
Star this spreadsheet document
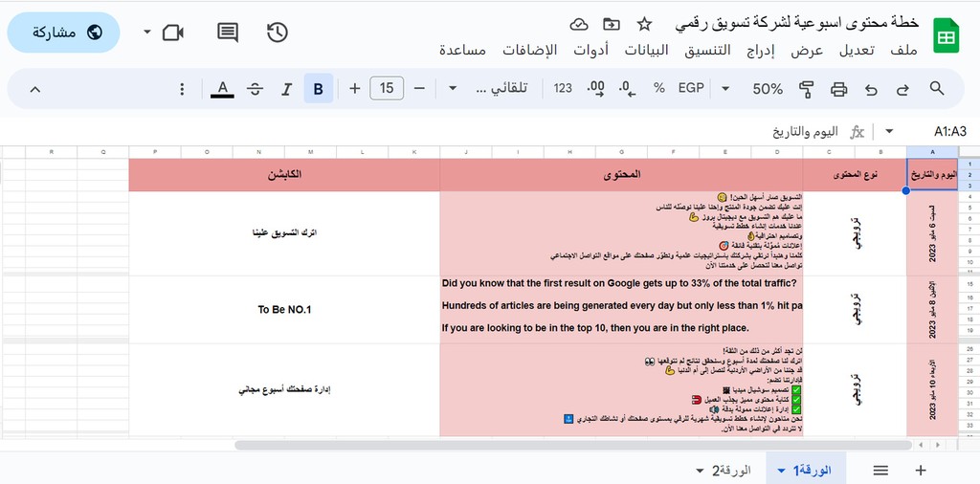pyautogui.click(x=644, y=24)
